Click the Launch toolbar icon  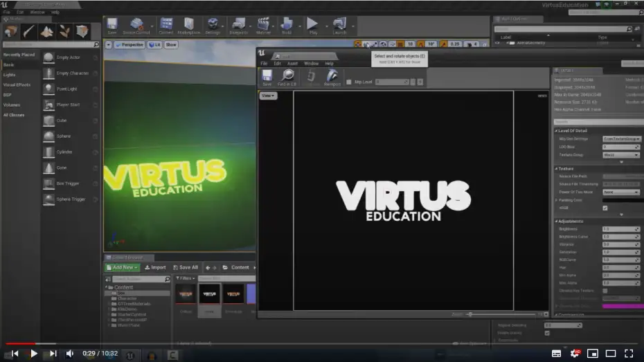(339, 25)
